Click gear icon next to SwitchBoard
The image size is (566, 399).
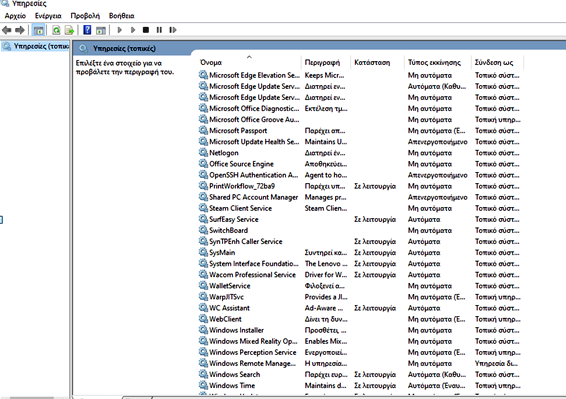pos(203,230)
